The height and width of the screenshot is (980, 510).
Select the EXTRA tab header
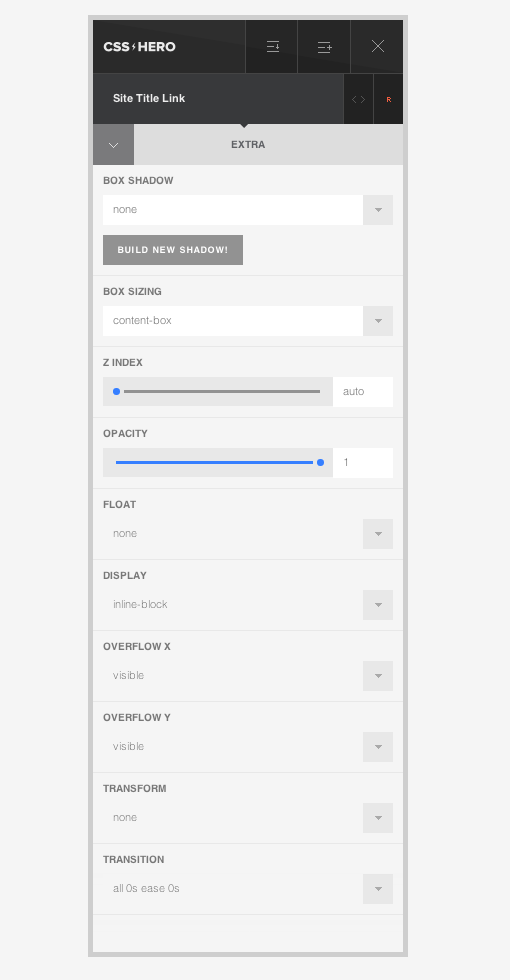point(248,144)
